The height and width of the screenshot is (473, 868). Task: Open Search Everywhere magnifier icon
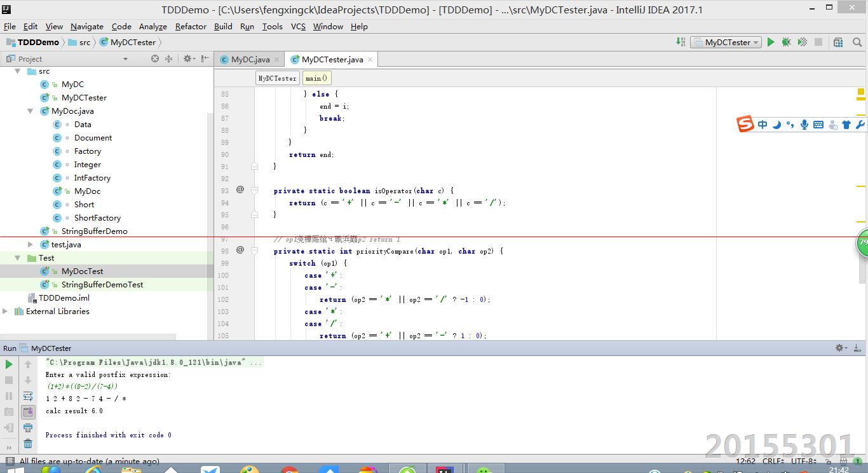coord(858,42)
